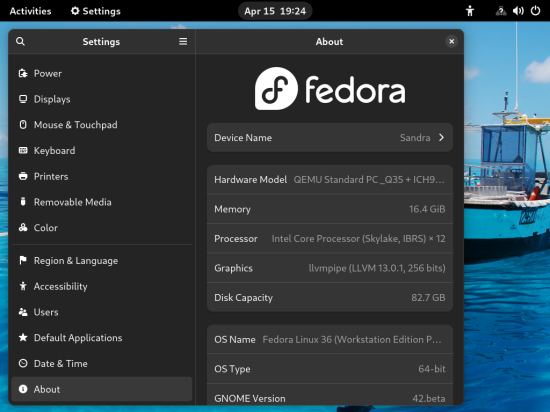Click the OS Type label

[232, 369]
